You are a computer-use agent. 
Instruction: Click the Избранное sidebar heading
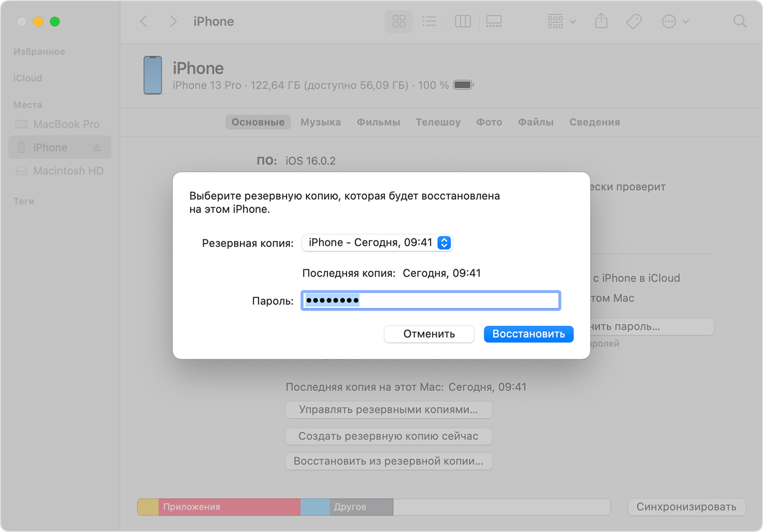coord(39,51)
